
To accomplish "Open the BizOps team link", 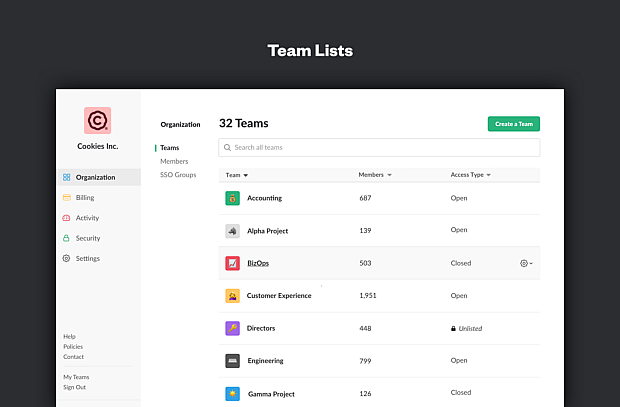I will [258, 263].
